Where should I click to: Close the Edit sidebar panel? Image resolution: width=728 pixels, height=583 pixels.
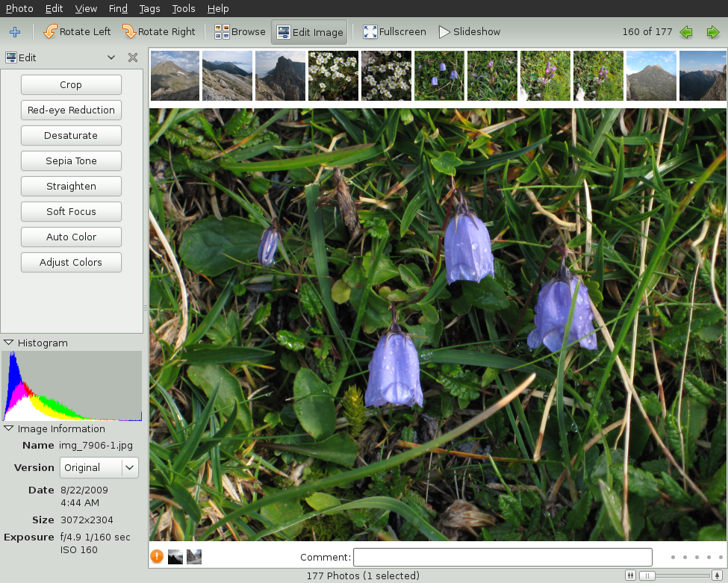coord(132,57)
